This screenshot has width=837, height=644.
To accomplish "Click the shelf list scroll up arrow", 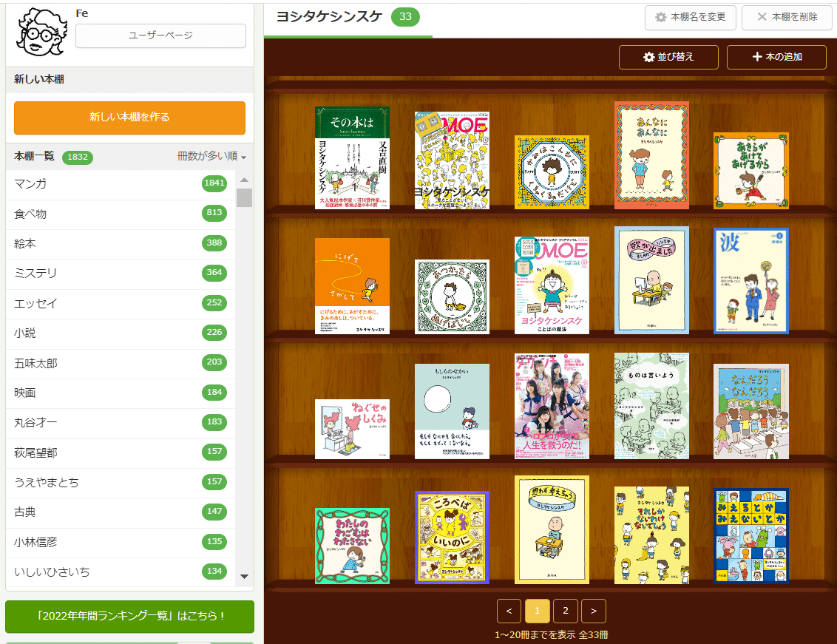I will (244, 180).
